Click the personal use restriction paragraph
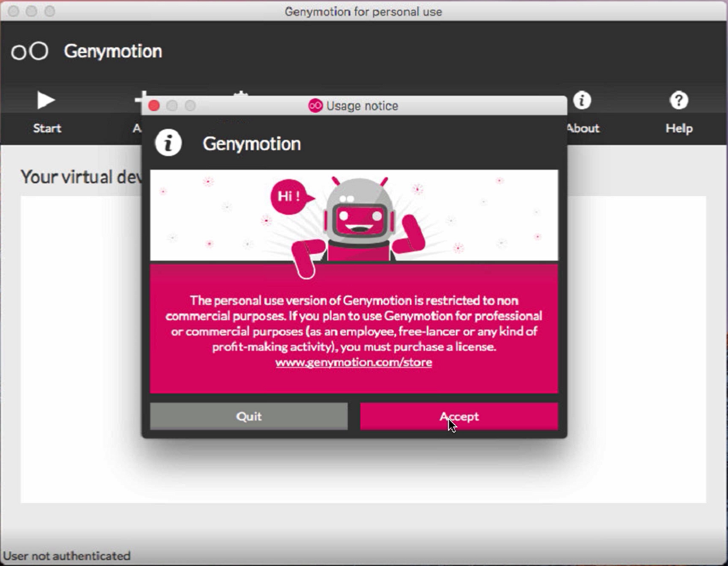Viewport: 728px width, 566px height. pyautogui.click(x=354, y=323)
